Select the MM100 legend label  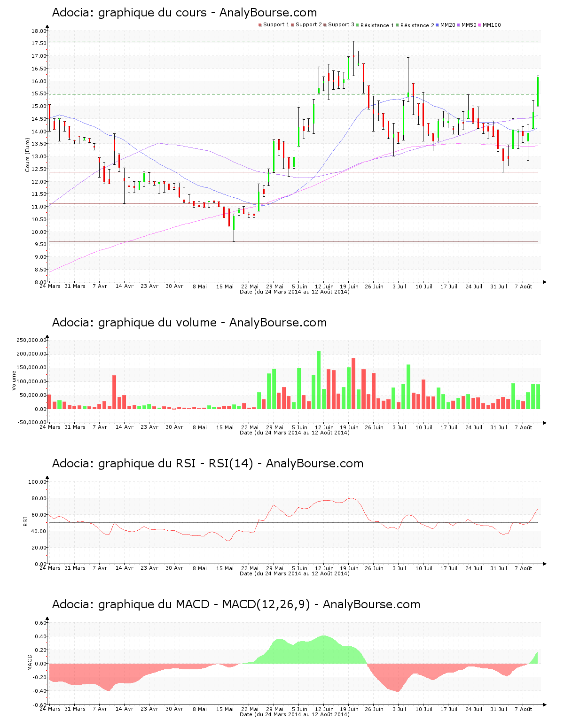coord(492,25)
